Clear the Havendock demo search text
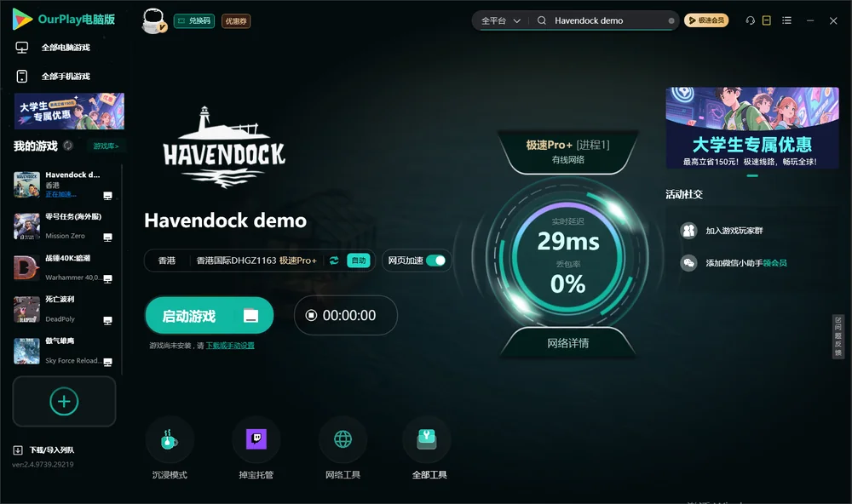The width and height of the screenshot is (852, 504). (x=671, y=20)
